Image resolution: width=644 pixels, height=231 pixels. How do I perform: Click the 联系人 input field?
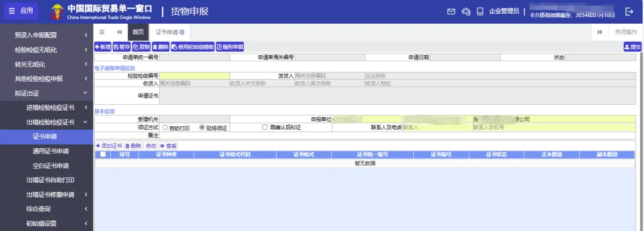coord(438,127)
